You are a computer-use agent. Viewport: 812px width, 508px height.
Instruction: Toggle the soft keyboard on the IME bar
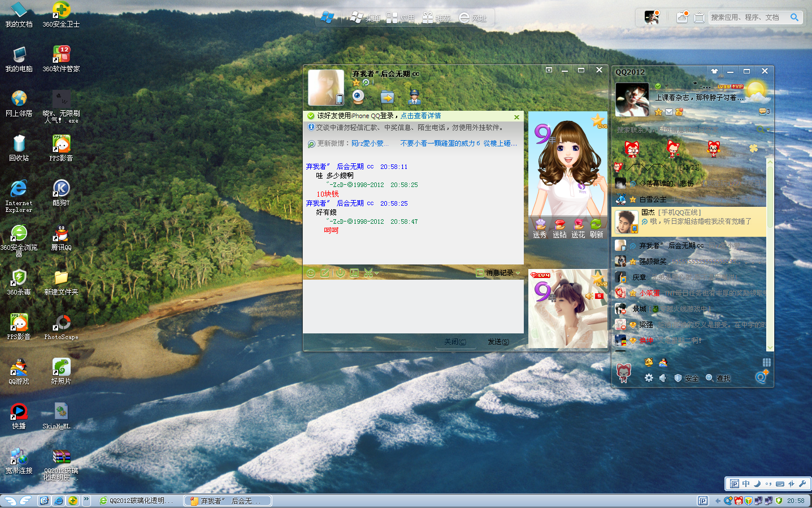(780, 484)
